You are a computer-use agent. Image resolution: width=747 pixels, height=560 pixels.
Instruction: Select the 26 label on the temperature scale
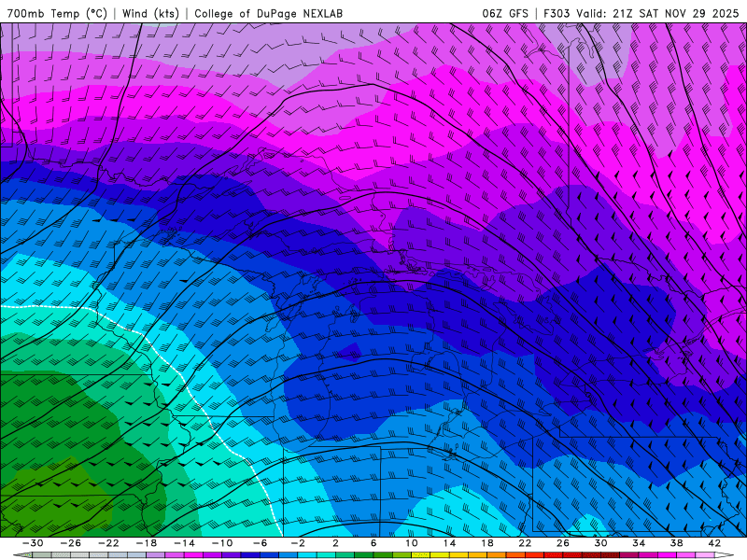coord(563,543)
